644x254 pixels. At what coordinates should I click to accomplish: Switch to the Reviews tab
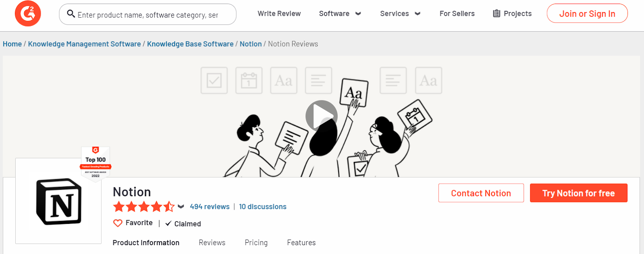pyautogui.click(x=212, y=243)
